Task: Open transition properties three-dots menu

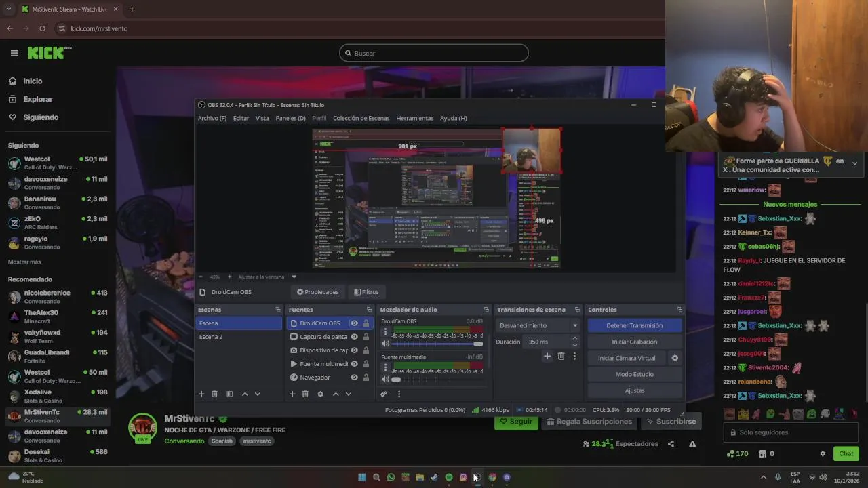Action: point(574,356)
